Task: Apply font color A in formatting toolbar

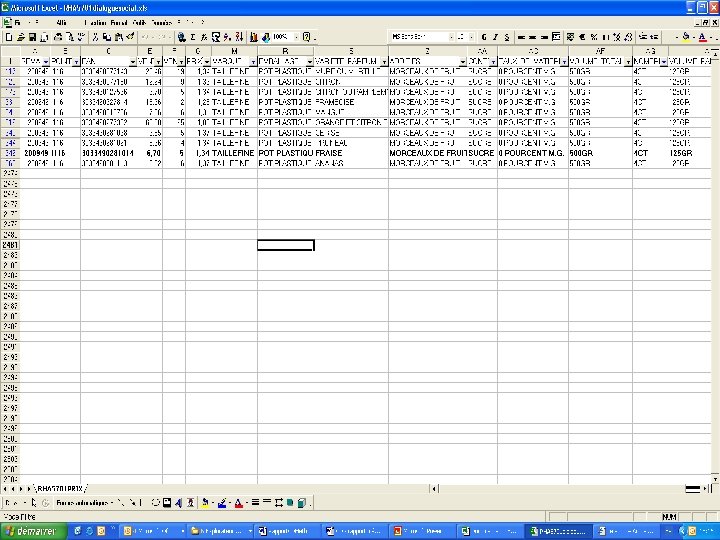Action: coord(702,37)
